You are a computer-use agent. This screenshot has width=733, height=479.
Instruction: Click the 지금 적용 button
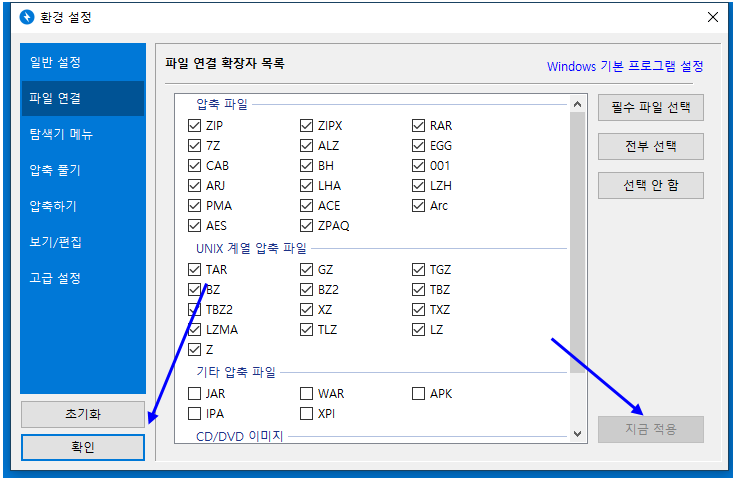[x=651, y=429]
